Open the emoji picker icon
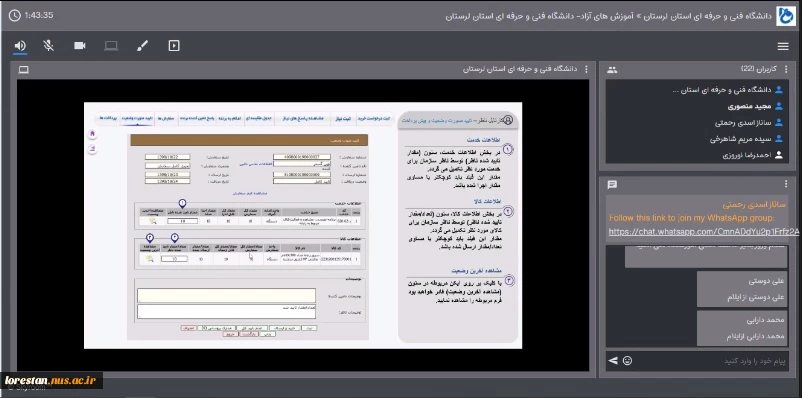 (628, 361)
